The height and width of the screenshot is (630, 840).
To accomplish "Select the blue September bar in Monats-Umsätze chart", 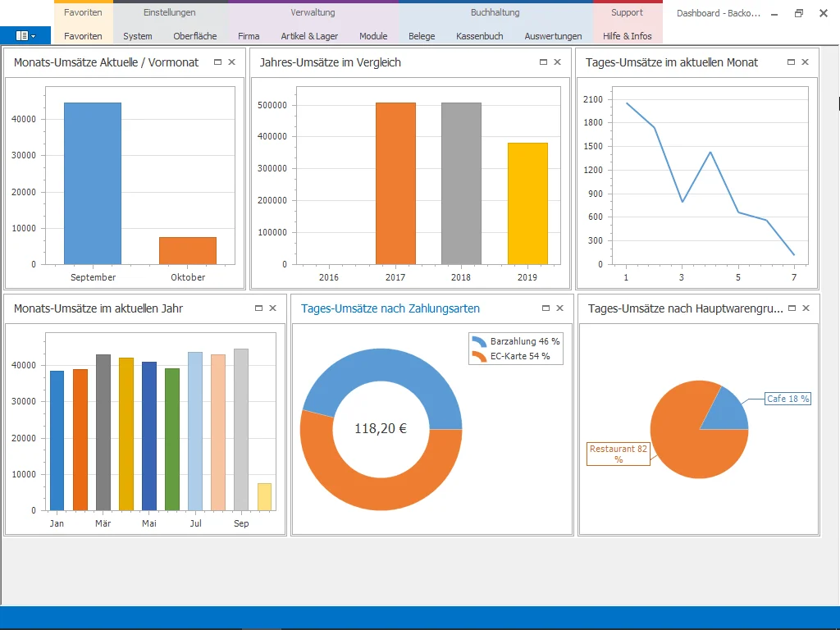I will (93, 180).
